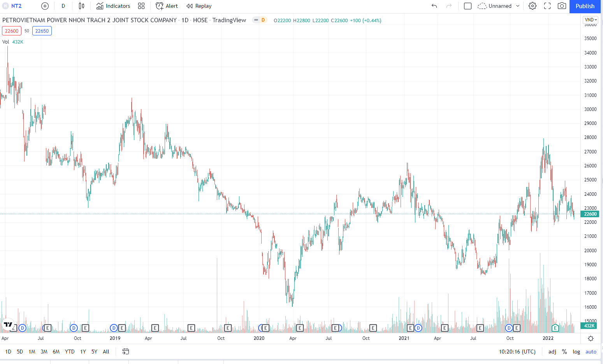Click the earnings E marker after 2020 label
This screenshot has width=603, height=364.
[x=265, y=328]
